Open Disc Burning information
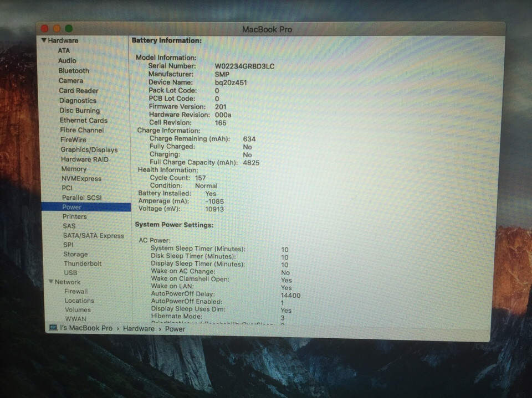The width and height of the screenshot is (532, 398). (x=80, y=110)
